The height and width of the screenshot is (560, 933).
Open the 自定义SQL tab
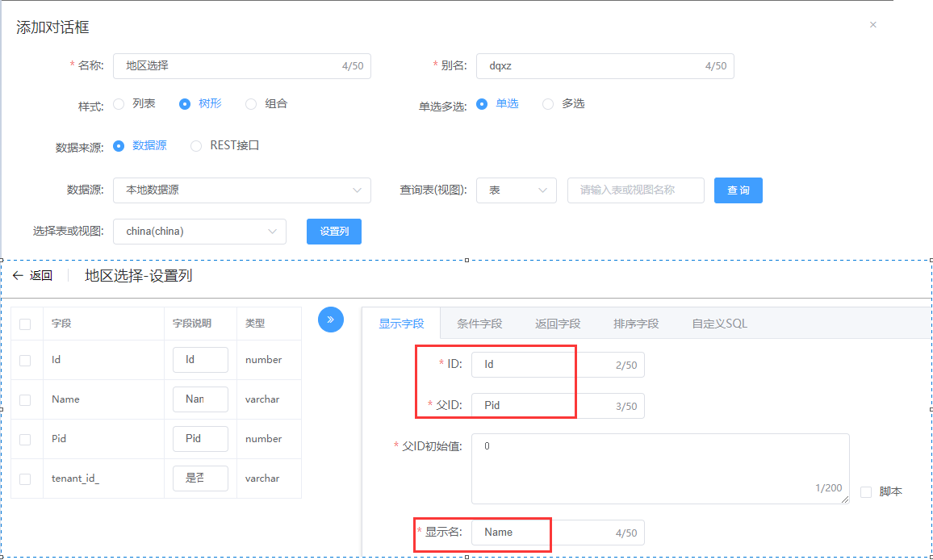[719, 324]
